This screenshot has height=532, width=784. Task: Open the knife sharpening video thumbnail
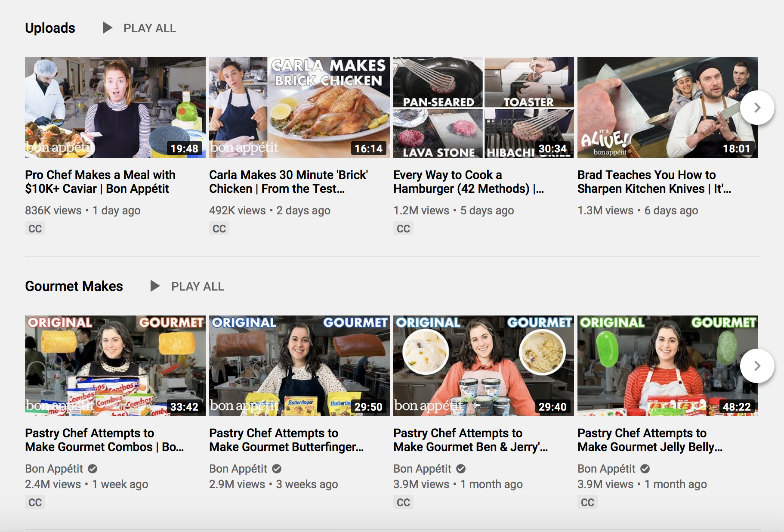(x=668, y=108)
